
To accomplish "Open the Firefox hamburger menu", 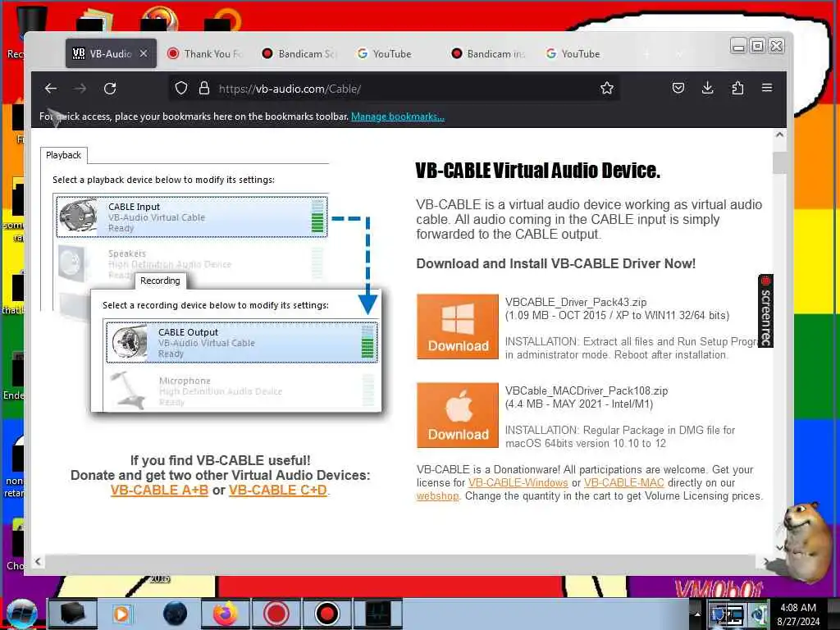I will tap(767, 88).
